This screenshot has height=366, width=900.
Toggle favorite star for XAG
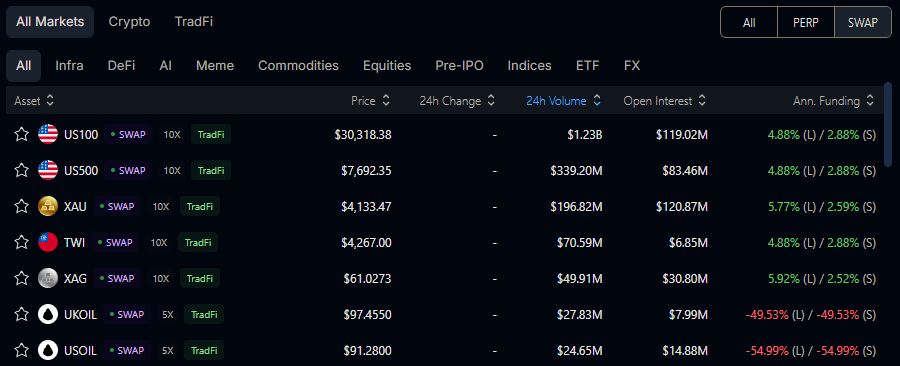point(21,278)
